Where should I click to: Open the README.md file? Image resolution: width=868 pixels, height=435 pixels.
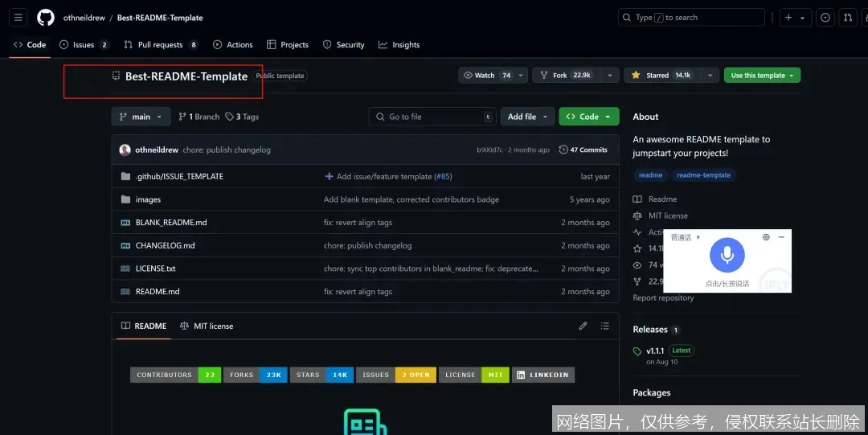(158, 292)
